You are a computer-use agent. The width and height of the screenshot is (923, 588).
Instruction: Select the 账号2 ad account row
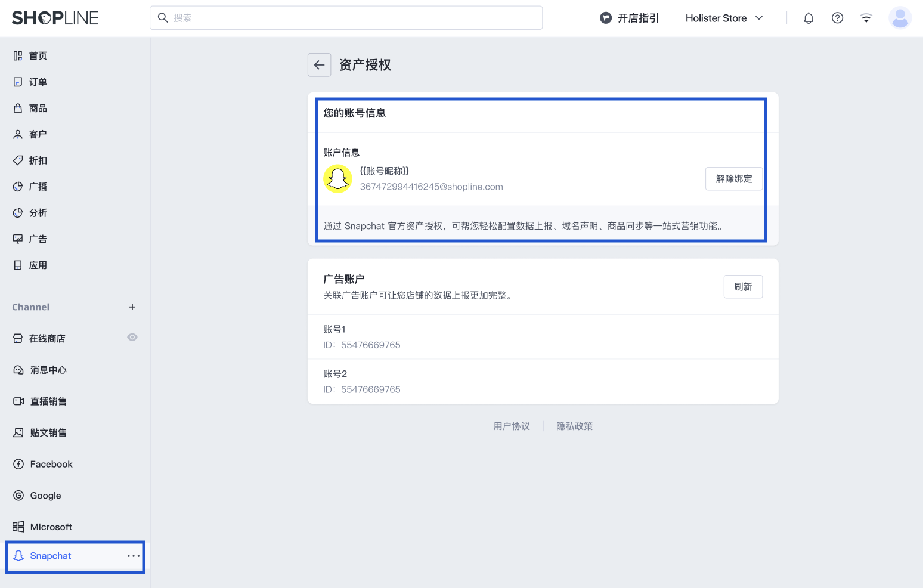543,382
